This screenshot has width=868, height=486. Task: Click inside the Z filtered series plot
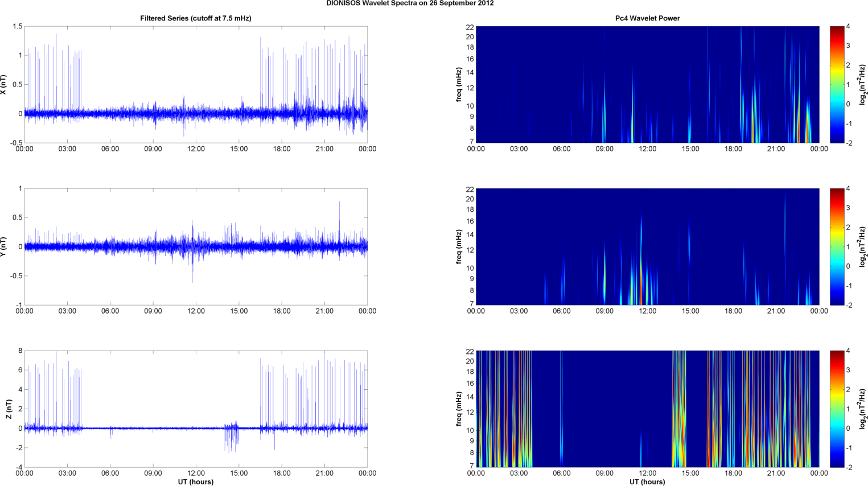coord(196,409)
